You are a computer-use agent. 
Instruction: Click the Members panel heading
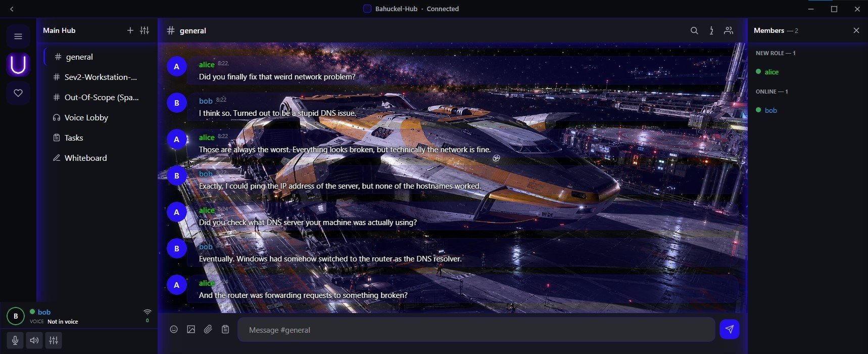click(769, 30)
